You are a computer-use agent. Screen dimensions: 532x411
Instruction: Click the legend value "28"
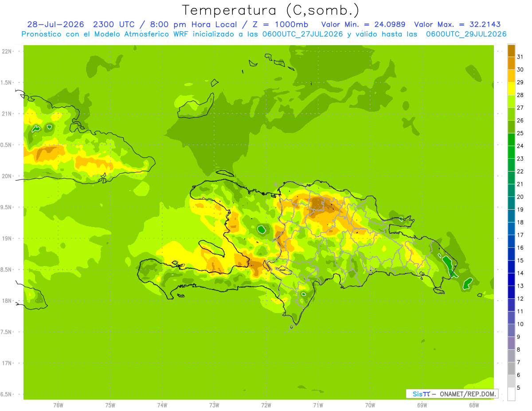click(520, 95)
